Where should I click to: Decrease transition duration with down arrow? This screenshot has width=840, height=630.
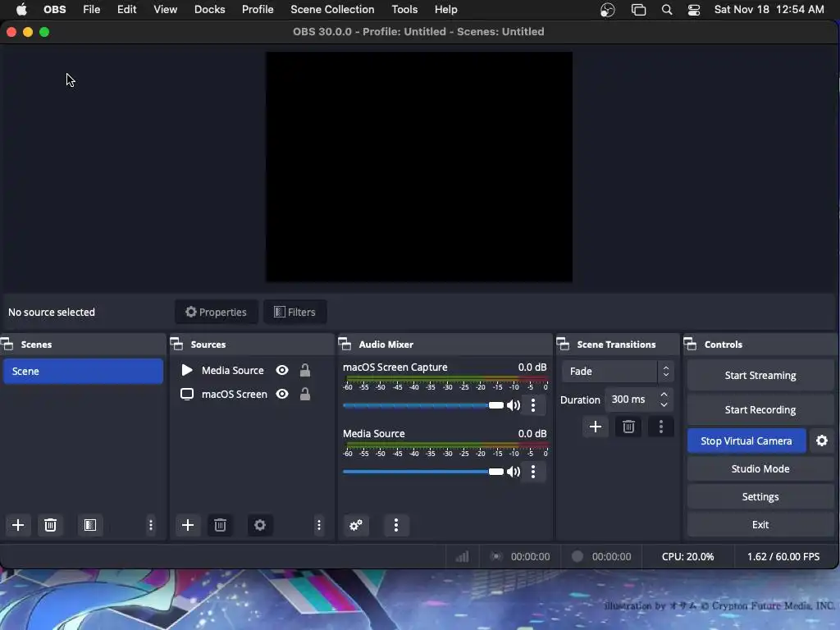664,405
